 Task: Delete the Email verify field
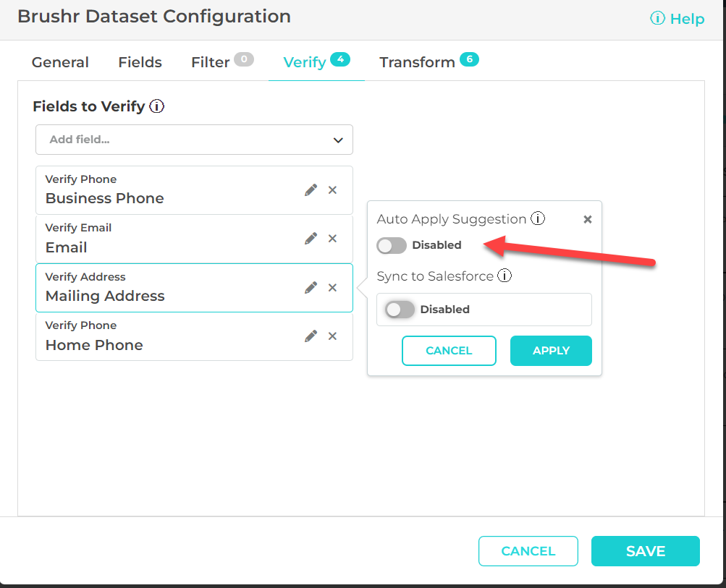[333, 239]
